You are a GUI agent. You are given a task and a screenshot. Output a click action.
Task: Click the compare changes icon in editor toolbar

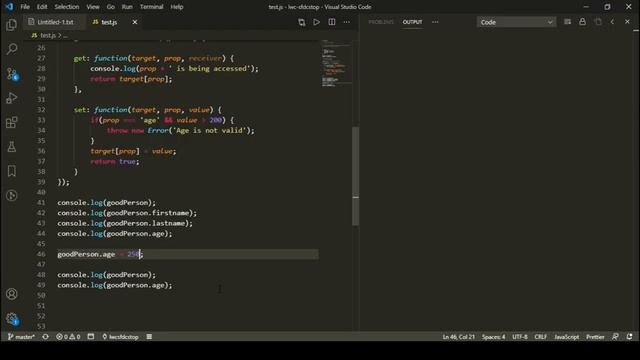point(302,22)
